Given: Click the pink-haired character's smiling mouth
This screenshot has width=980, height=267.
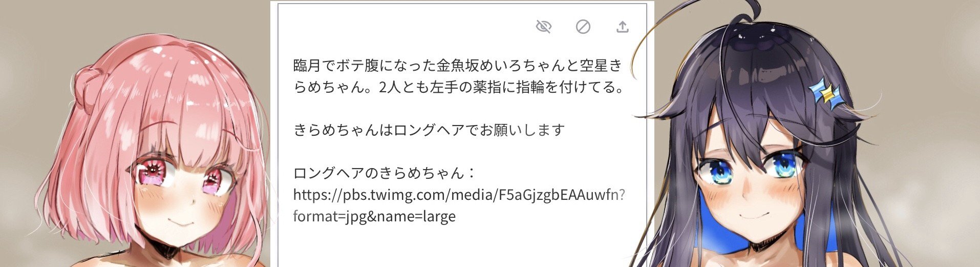Looking at the screenshot, I should click(x=179, y=223).
